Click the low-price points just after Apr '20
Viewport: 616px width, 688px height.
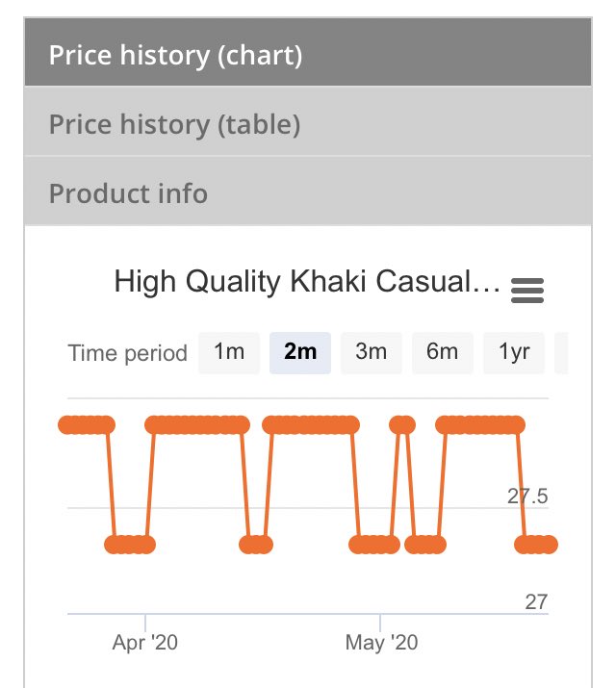[x=130, y=545]
